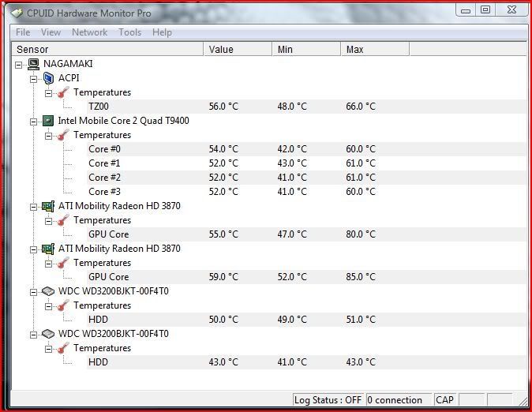Click the 42.0 °C Core #0 min value
Viewport: 532px width, 412px height.
pos(292,149)
